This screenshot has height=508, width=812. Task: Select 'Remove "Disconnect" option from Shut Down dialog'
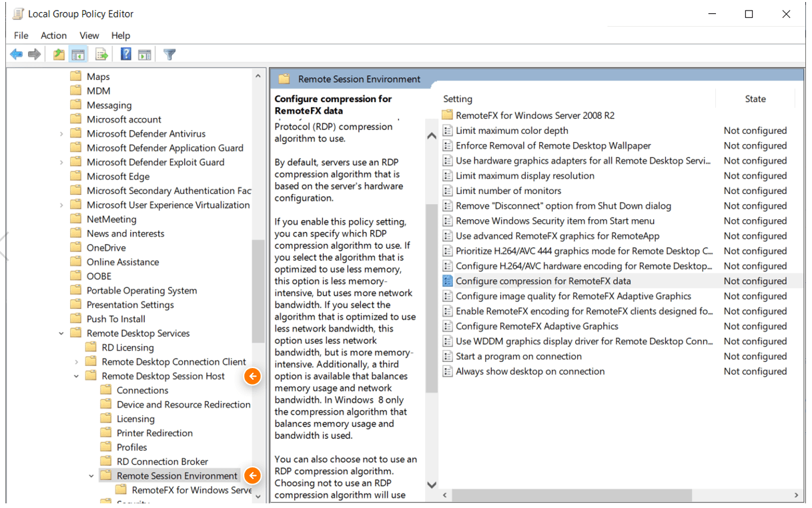tap(563, 206)
